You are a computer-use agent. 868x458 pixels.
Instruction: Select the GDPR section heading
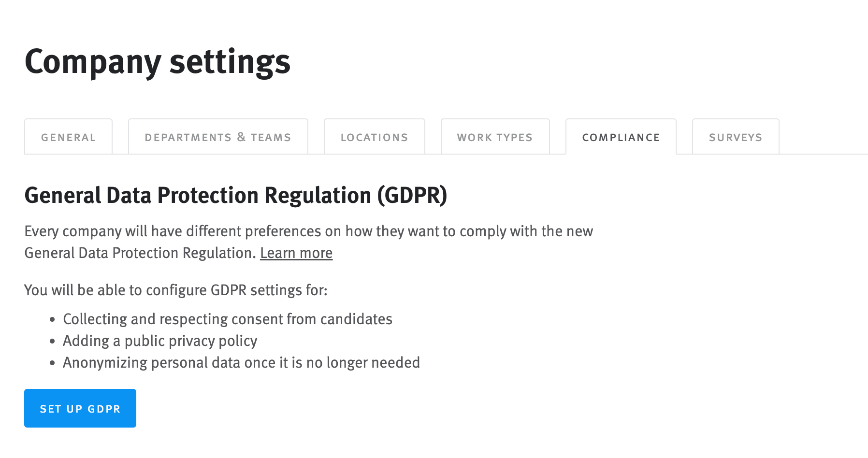236,196
